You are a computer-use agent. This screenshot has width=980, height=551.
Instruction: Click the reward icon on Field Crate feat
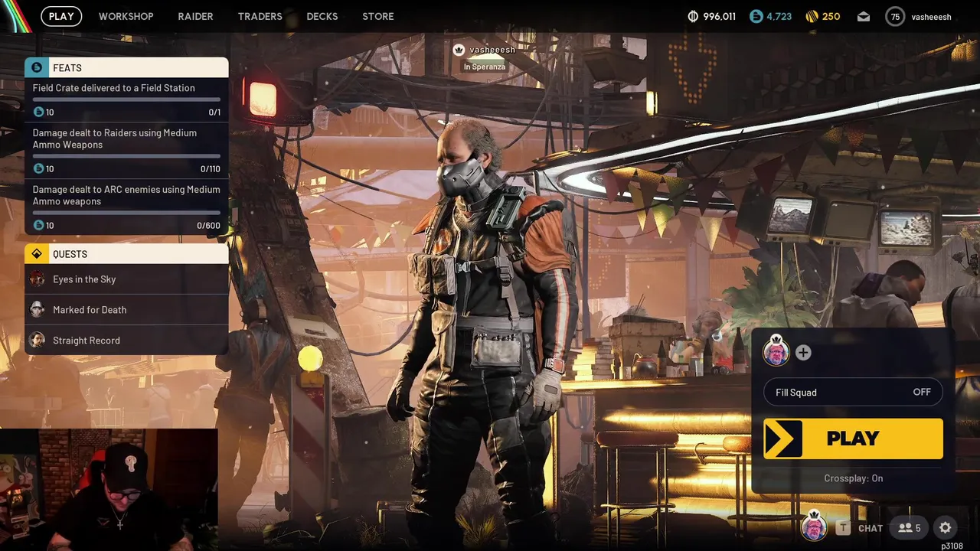[x=38, y=112]
